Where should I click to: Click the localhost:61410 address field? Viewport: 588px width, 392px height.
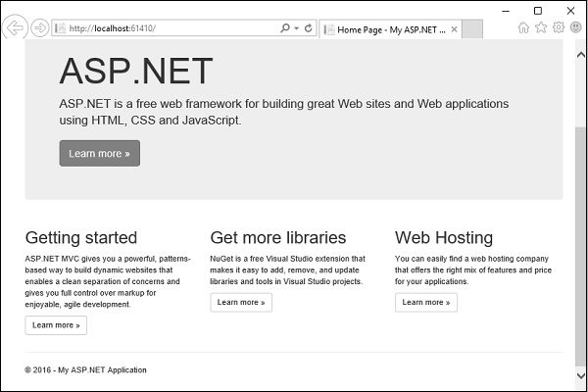[x=167, y=28]
